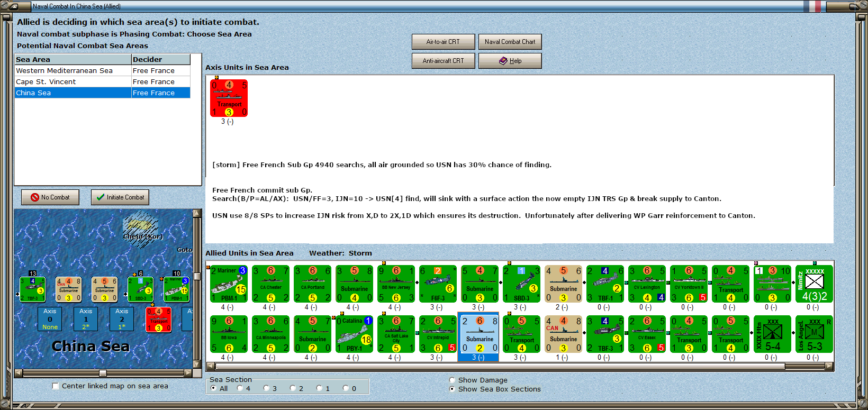Select the CV Essex carrier unit
Screen dimensions: 868x410
[647, 334]
